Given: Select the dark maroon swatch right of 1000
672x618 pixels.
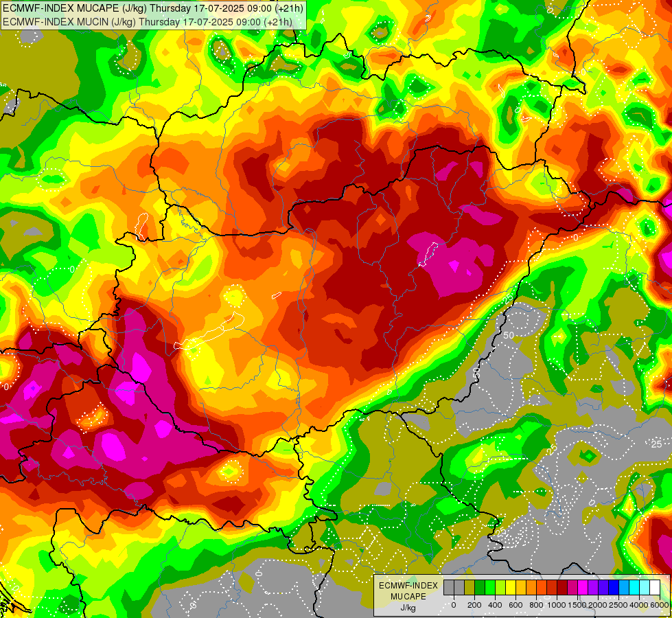Looking at the screenshot, I should click(x=563, y=587).
